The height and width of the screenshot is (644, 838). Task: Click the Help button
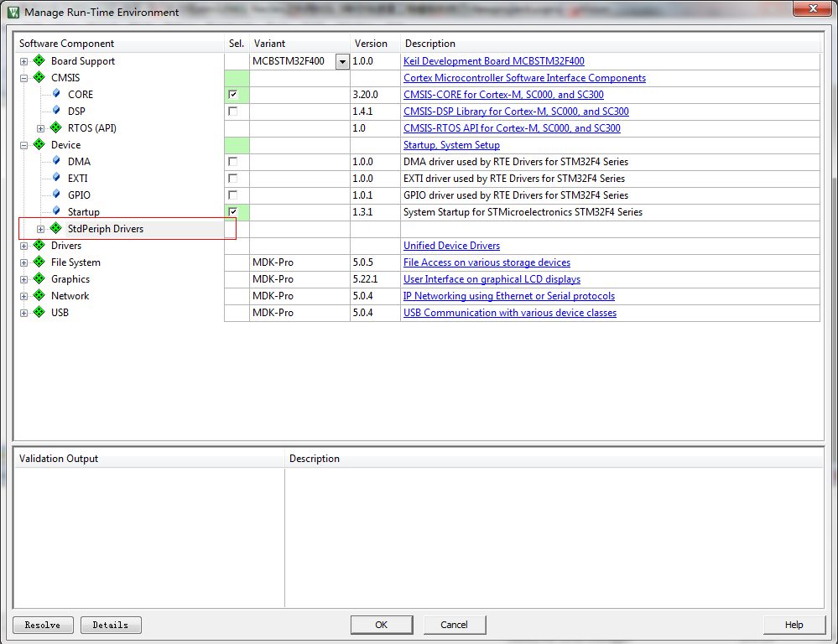pyautogui.click(x=794, y=625)
